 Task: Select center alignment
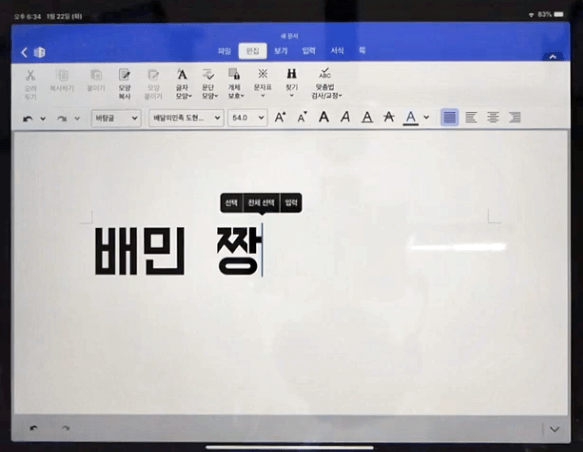pyautogui.click(x=493, y=117)
